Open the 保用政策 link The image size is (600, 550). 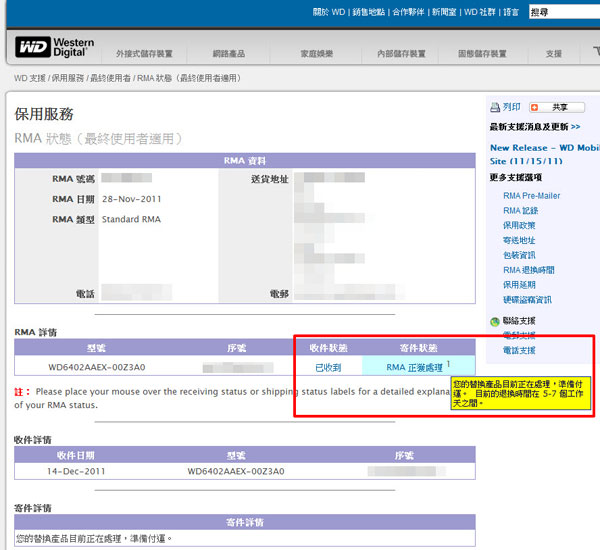click(x=519, y=226)
